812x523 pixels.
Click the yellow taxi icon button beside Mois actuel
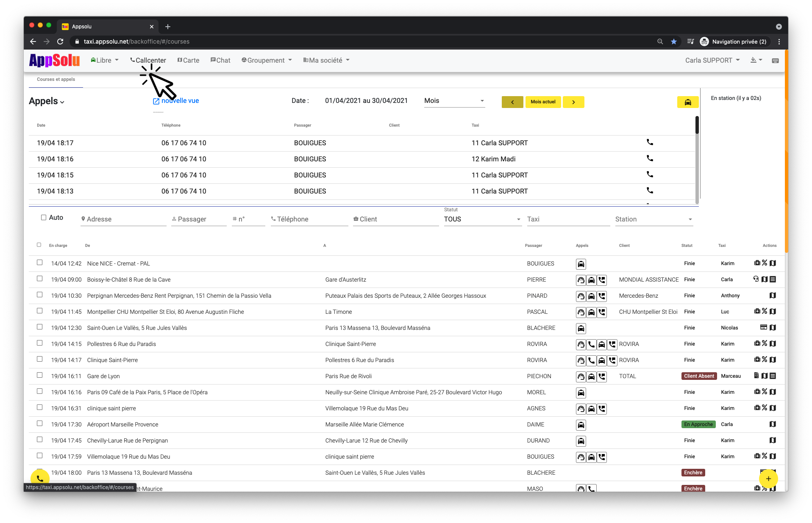coord(687,102)
